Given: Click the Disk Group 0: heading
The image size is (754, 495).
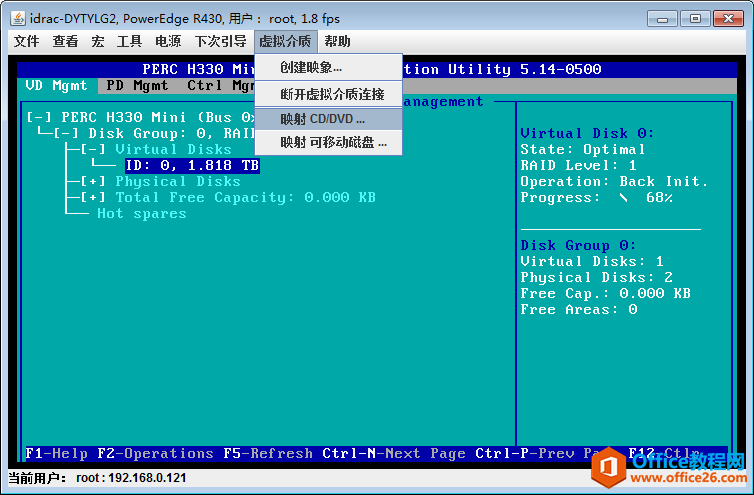Looking at the screenshot, I should (578, 245).
